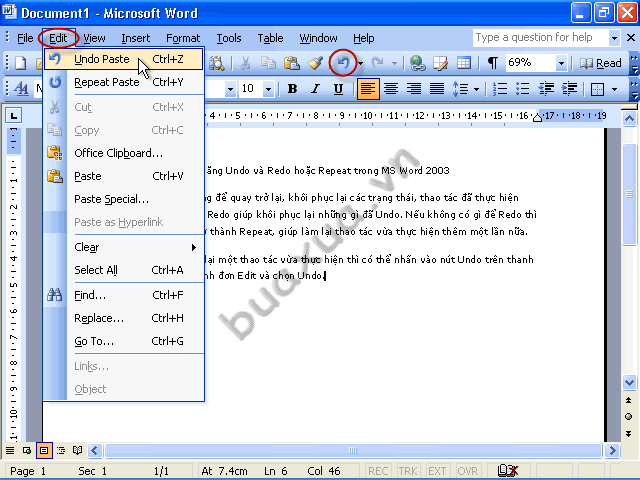Expand the Undo history dropdown arrow
The width and height of the screenshot is (640, 480).
pos(360,63)
